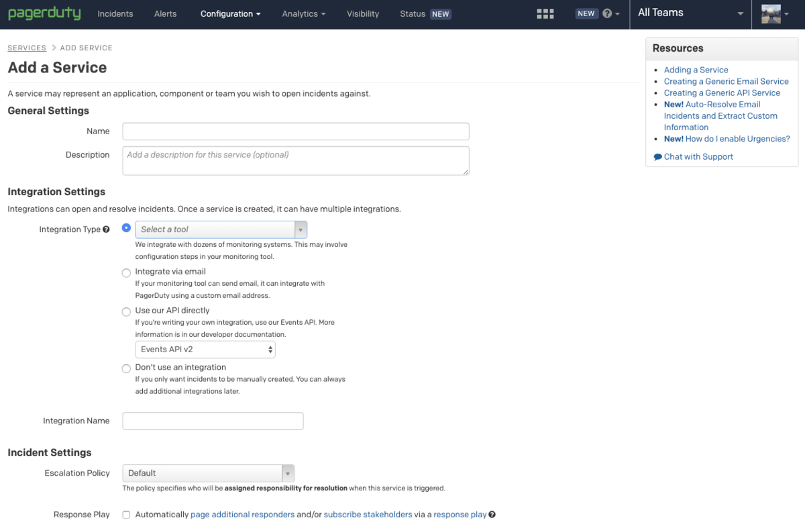This screenshot has height=532, width=805.
Task: Click the Integration Settings heading
Action: pos(56,192)
